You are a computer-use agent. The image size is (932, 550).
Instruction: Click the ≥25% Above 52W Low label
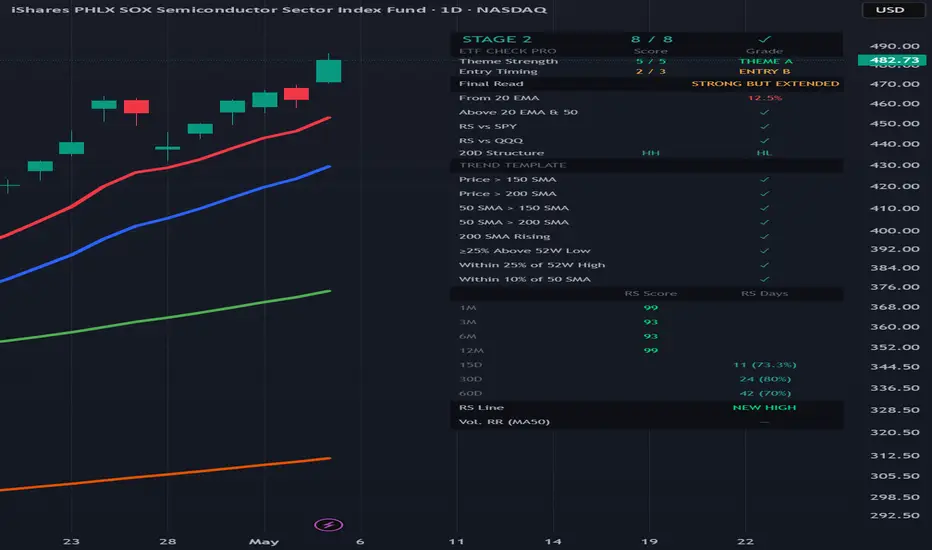click(x=524, y=251)
